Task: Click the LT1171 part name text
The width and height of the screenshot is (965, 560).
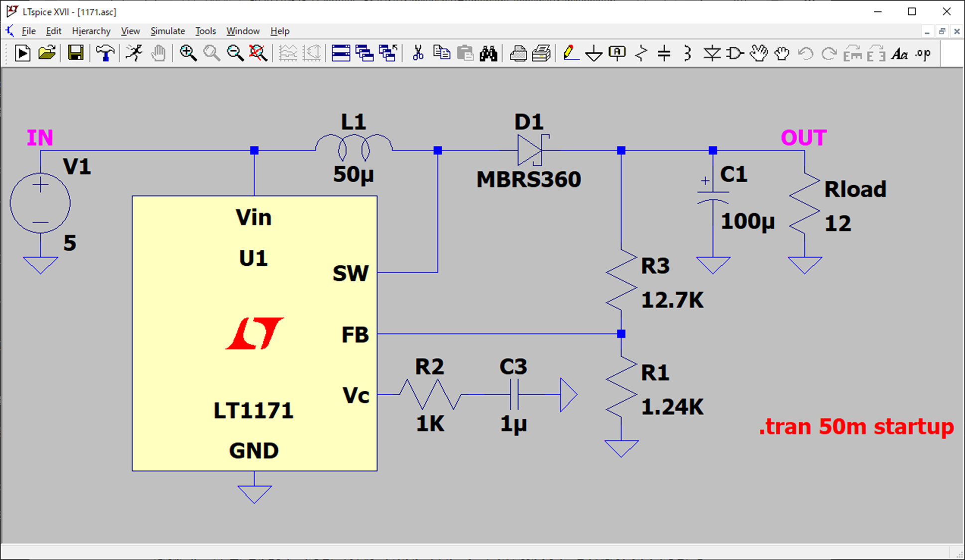Action: [x=253, y=411]
